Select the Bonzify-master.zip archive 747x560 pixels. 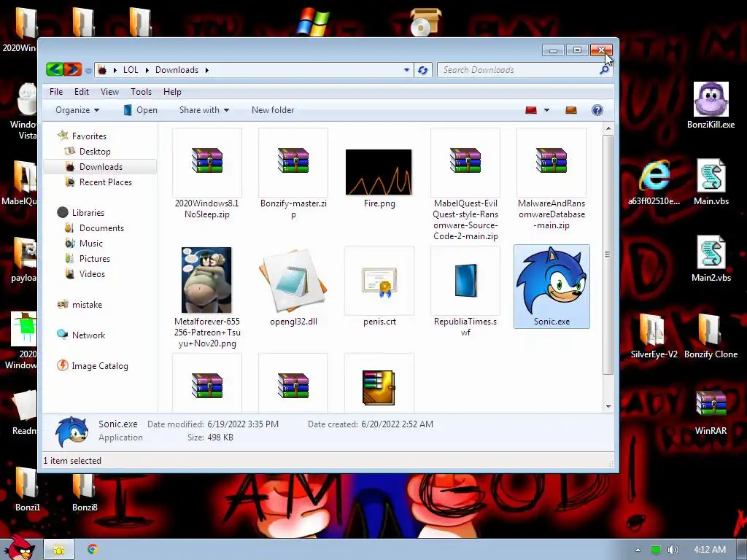[293, 160]
